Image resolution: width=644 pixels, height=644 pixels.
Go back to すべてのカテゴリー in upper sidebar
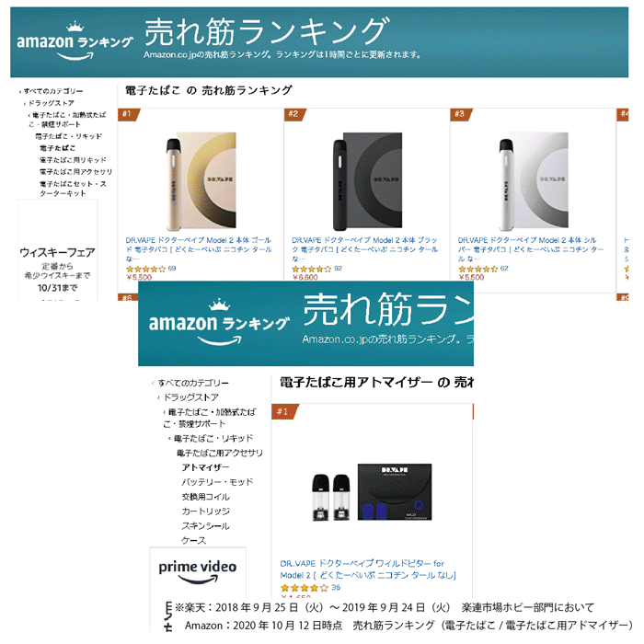pos(53,91)
